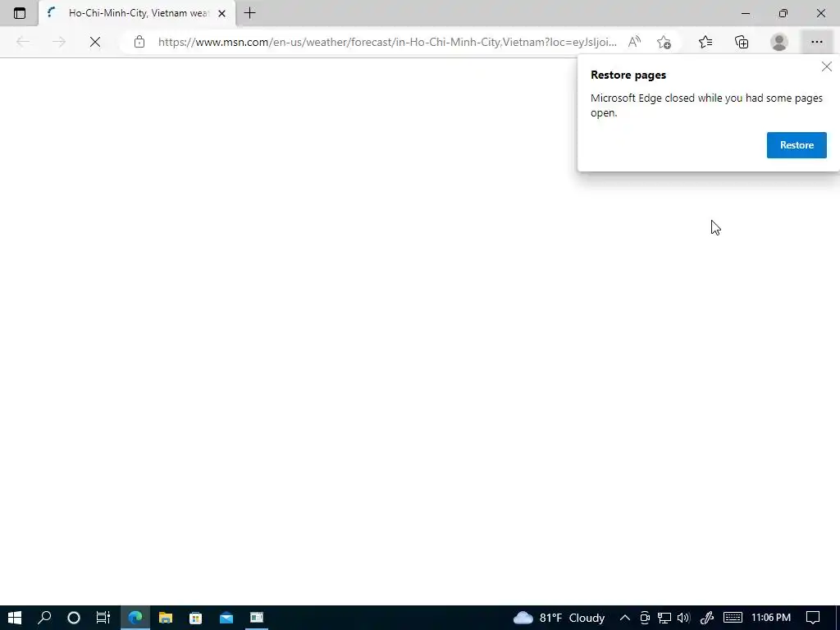Click the Restore button

797,145
